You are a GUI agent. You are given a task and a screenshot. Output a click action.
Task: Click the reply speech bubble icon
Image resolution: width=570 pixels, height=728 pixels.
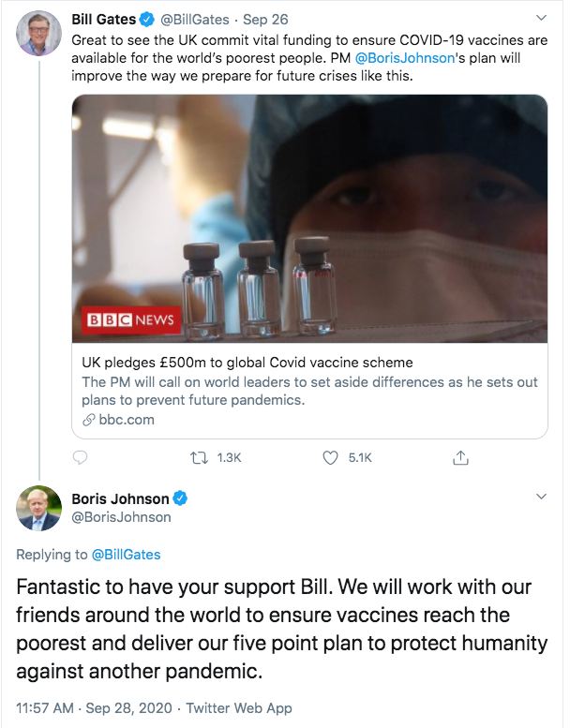(81, 457)
